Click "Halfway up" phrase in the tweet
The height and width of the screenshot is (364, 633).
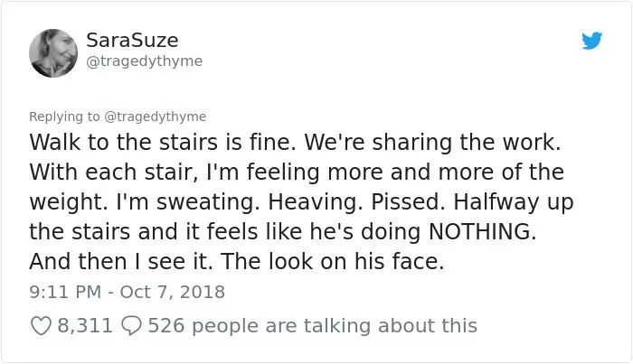[514, 202]
